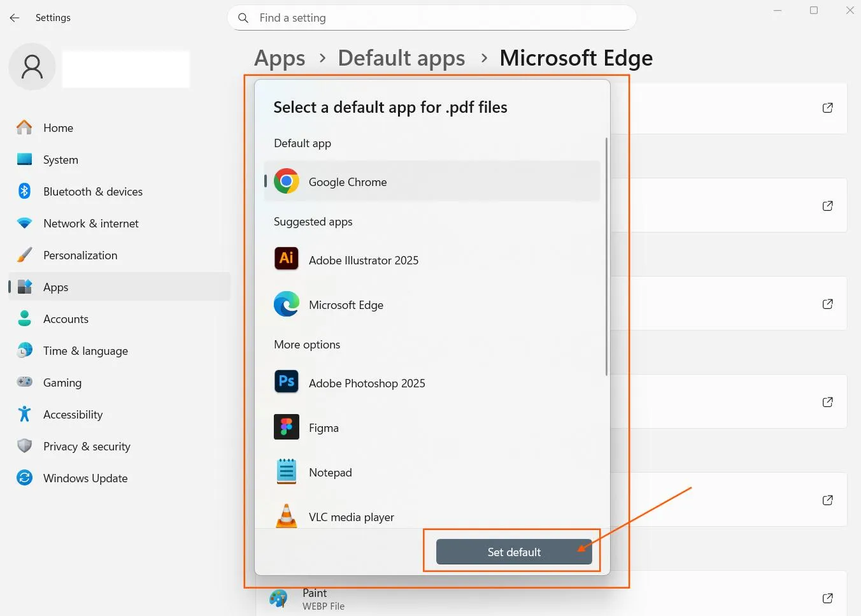Screen dimensions: 861x616
Task: Open the Home settings page
Action: [58, 128]
